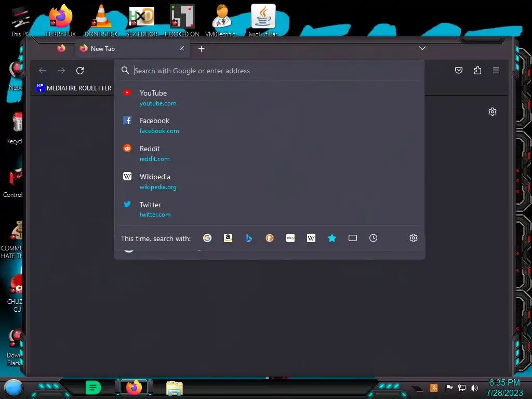
Task: Open volume control in system tray
Action: (x=474, y=388)
